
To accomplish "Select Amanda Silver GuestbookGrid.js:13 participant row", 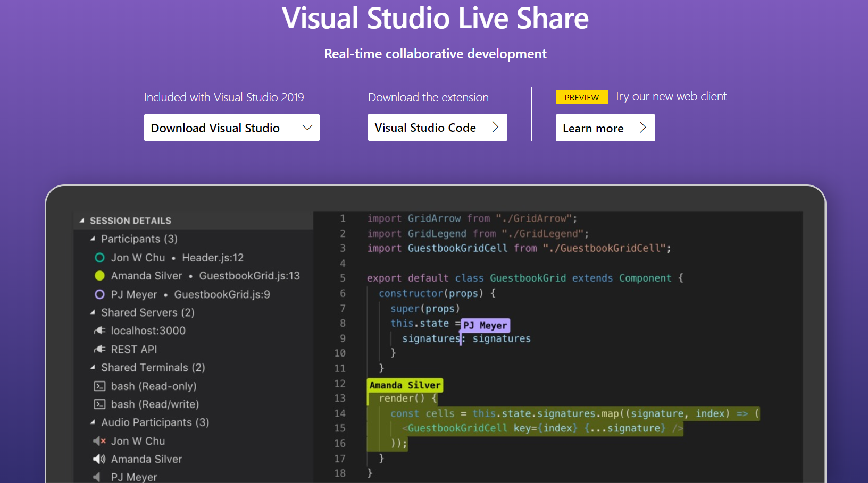I will [194, 276].
